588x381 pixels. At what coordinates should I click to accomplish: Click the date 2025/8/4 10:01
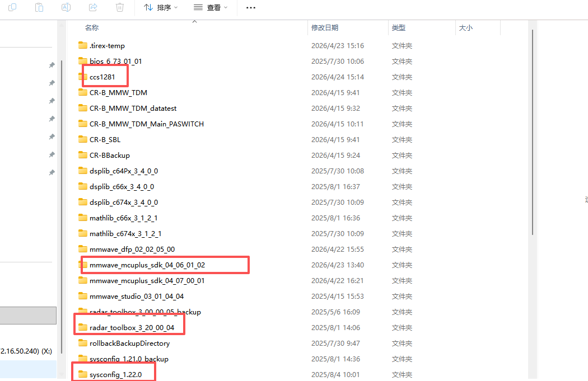pos(335,375)
